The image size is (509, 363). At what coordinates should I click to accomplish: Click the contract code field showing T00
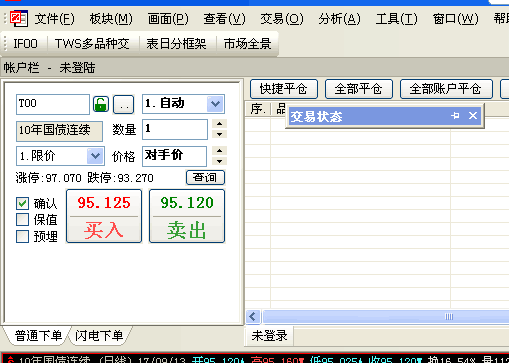pos(53,104)
